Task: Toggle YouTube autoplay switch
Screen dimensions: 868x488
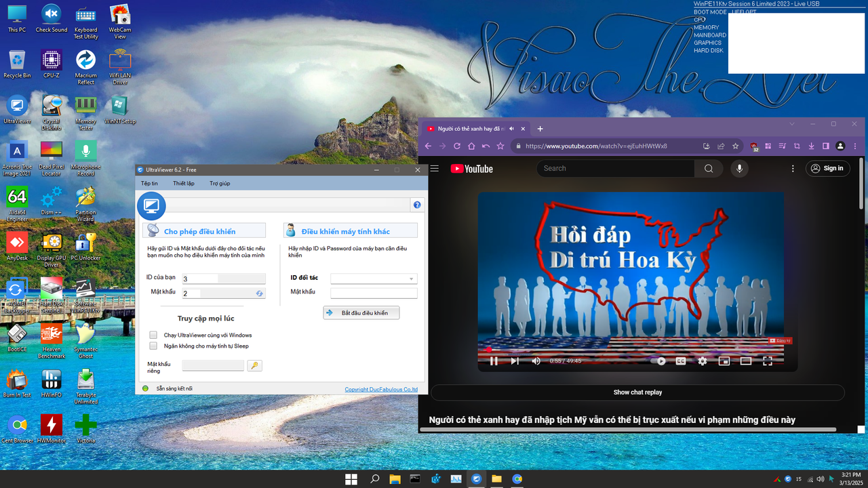Action: click(658, 361)
